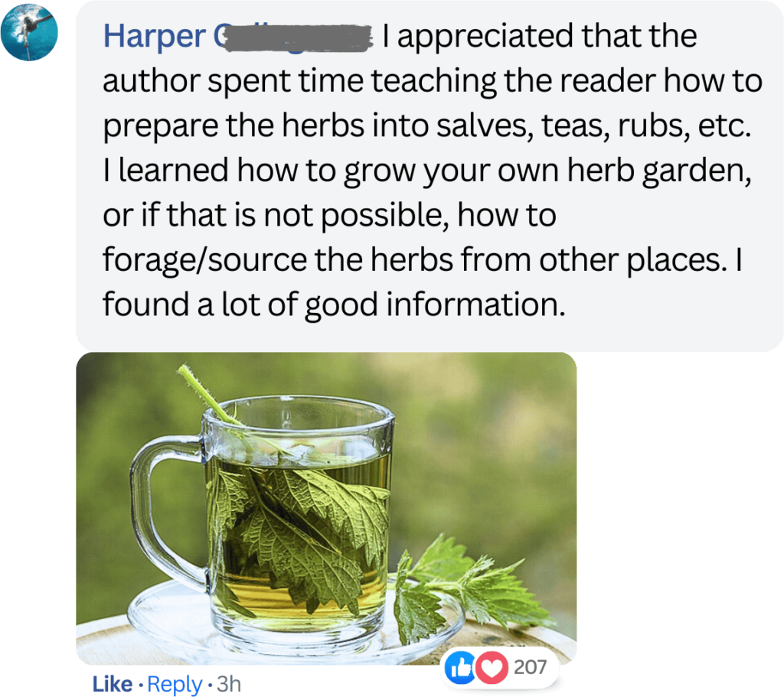Image resolution: width=784 pixels, height=697 pixels.
Task: Click the Like link under the comment
Action: [x=113, y=684]
